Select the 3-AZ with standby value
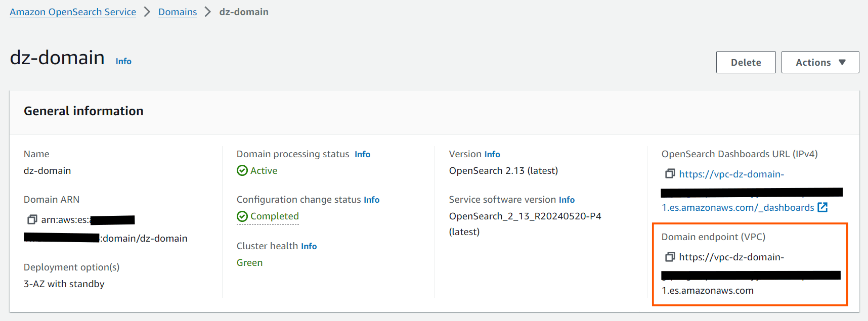This screenshot has height=321, width=868. tap(64, 284)
